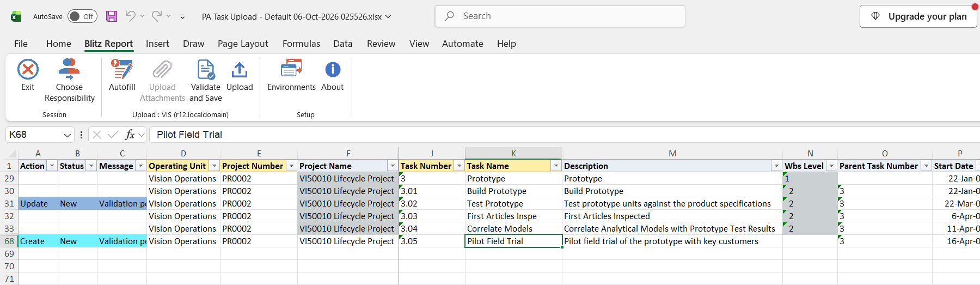980x285 pixels.
Task: Select the Build Prototype task name cell
Action: pyautogui.click(x=513, y=191)
